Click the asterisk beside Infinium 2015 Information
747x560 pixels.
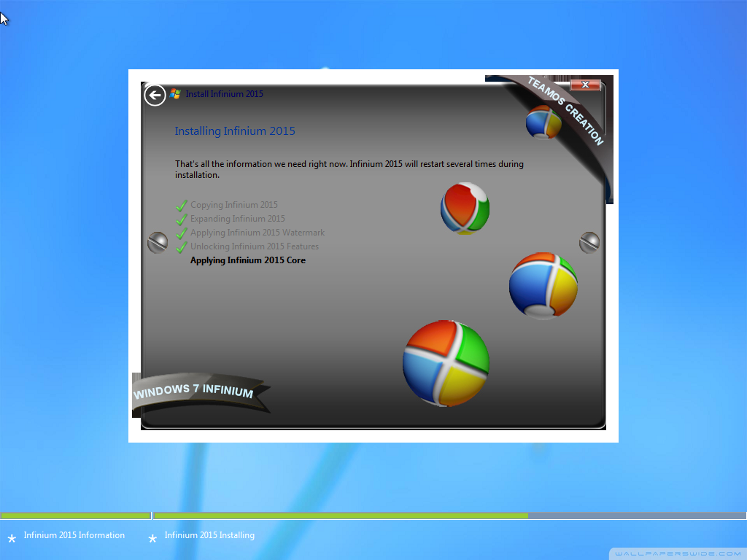tap(12, 539)
